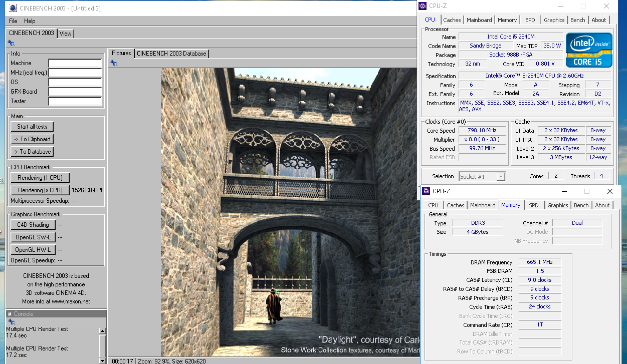The image size is (627, 364).
Task: Click the CAS# Latency value 9.0 clocks
Action: [540, 280]
